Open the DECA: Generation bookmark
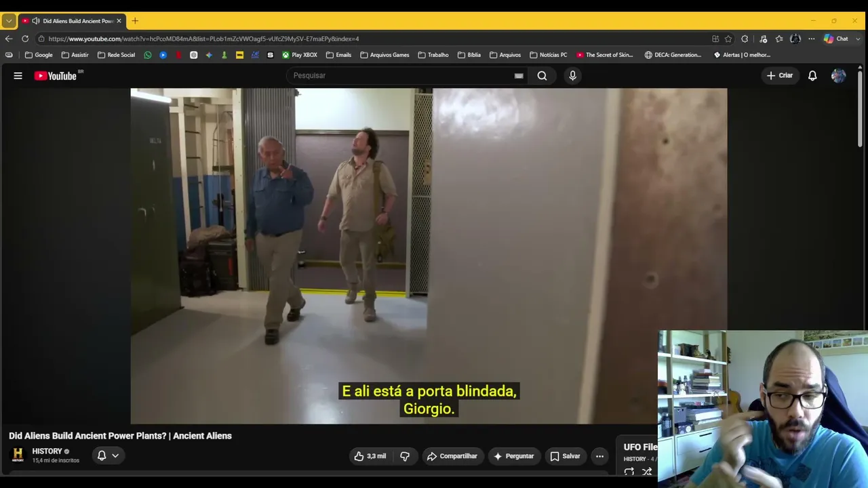This screenshot has height=488, width=868. (673, 55)
